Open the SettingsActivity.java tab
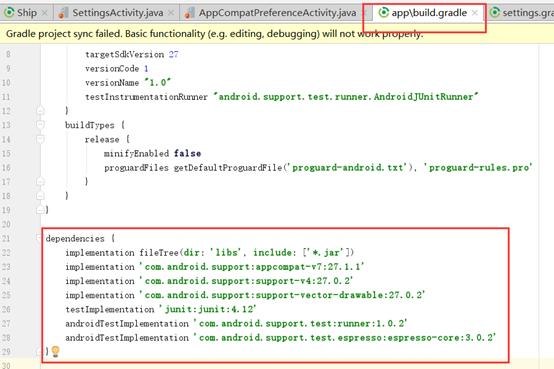The image size is (554, 369). point(117,13)
